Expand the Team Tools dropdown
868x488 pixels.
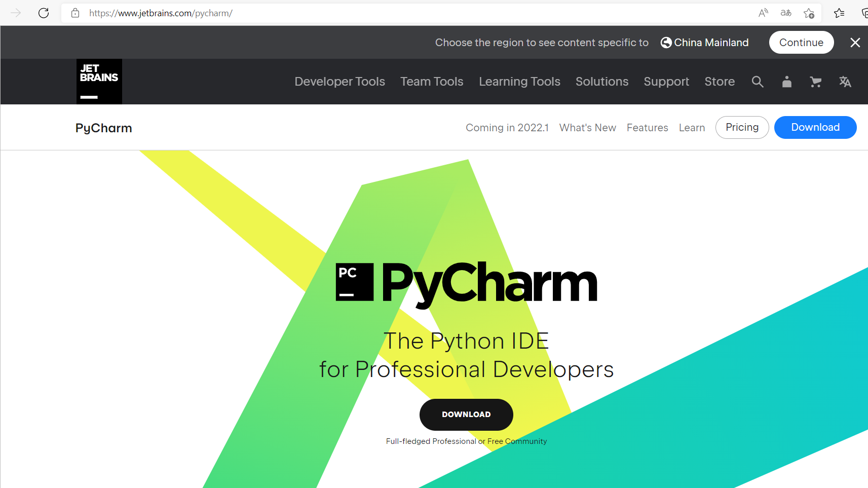click(x=431, y=82)
